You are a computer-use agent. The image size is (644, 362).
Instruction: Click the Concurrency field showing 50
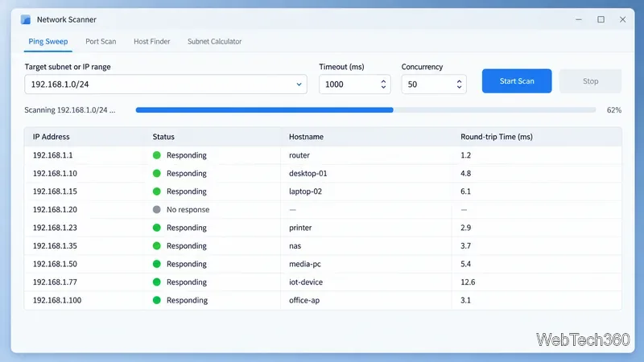[434, 84]
